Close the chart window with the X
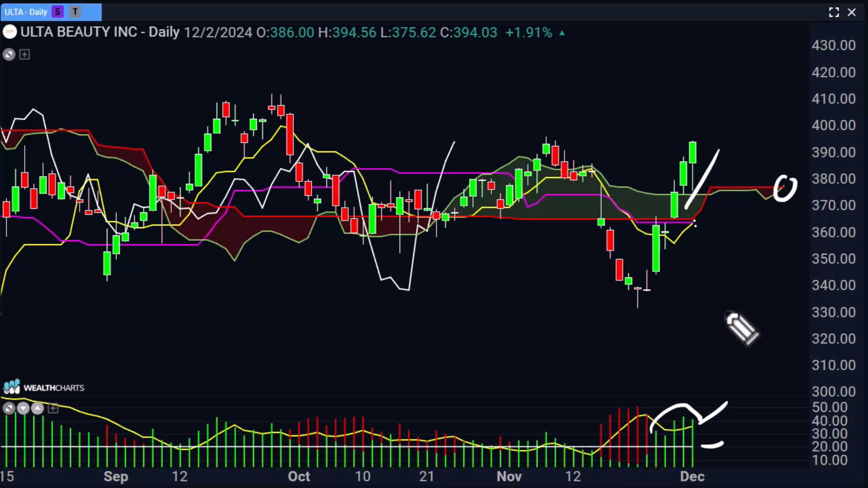This screenshot has height=488, width=868. [x=852, y=12]
